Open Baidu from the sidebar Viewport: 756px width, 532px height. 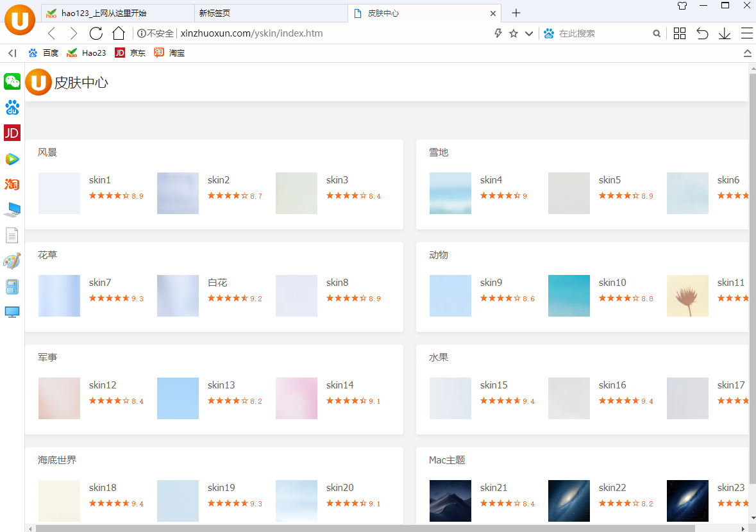click(12, 107)
